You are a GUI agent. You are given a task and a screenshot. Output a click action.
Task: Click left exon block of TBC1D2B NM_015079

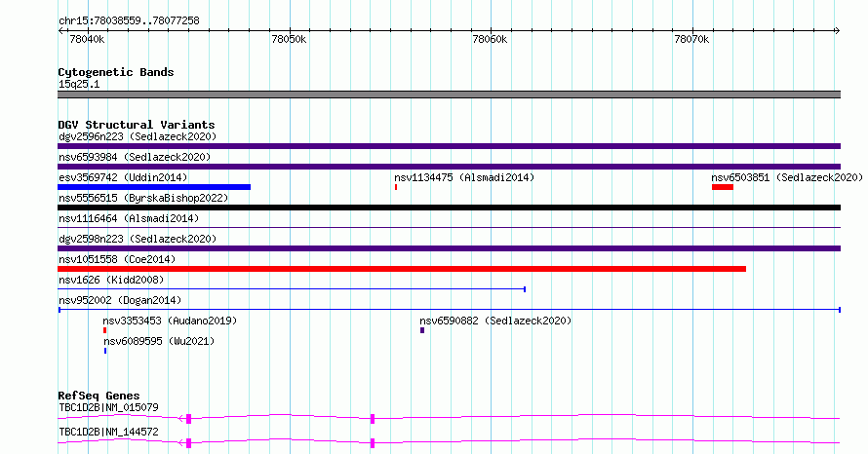(189, 419)
